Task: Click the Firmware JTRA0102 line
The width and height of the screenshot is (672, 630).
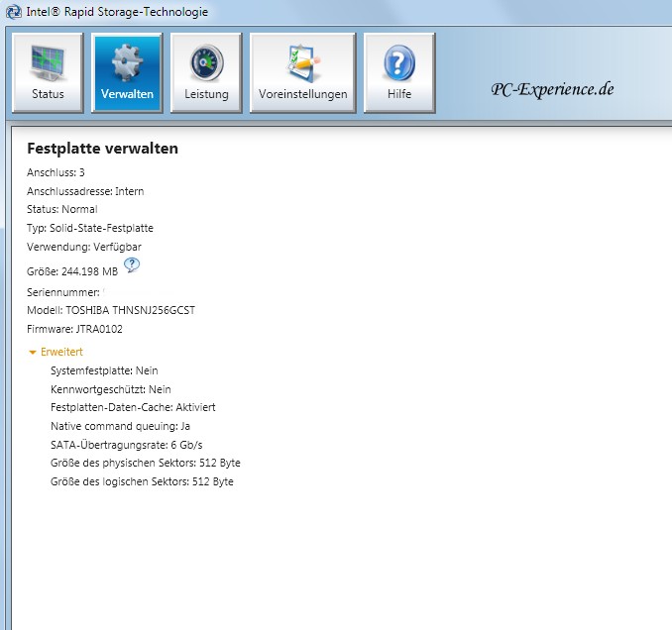Action: (74, 329)
